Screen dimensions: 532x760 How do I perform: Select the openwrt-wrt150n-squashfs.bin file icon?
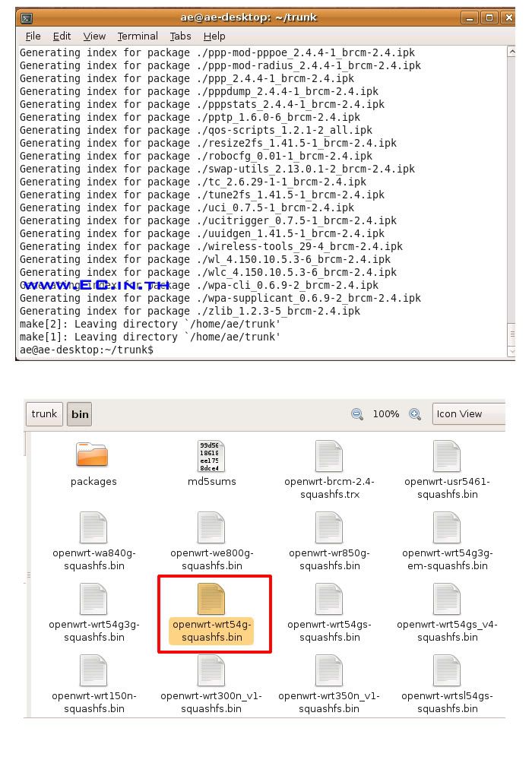93,670
